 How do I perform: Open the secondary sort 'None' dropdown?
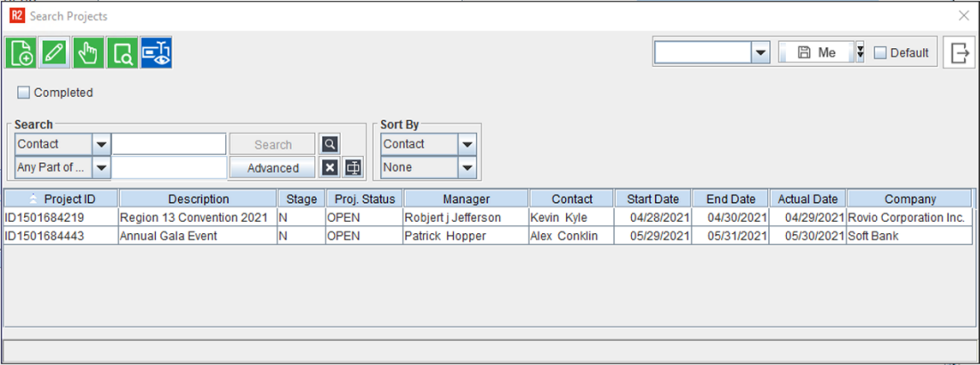467,167
